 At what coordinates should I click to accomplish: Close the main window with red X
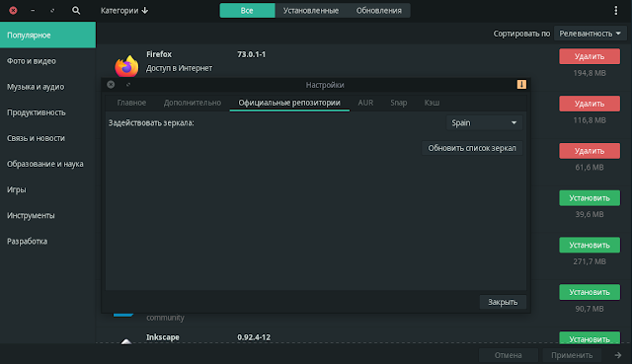pos(13,11)
